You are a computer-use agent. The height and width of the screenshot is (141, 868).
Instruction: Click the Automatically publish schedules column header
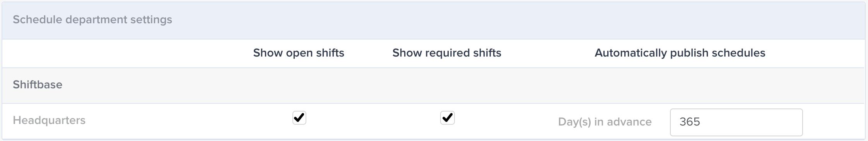(680, 53)
